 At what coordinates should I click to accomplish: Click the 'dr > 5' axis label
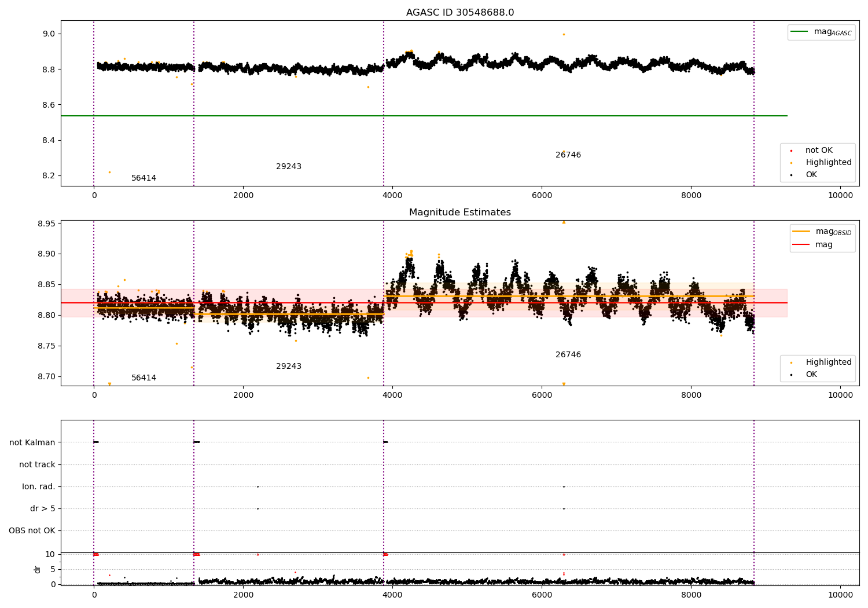click(x=43, y=508)
